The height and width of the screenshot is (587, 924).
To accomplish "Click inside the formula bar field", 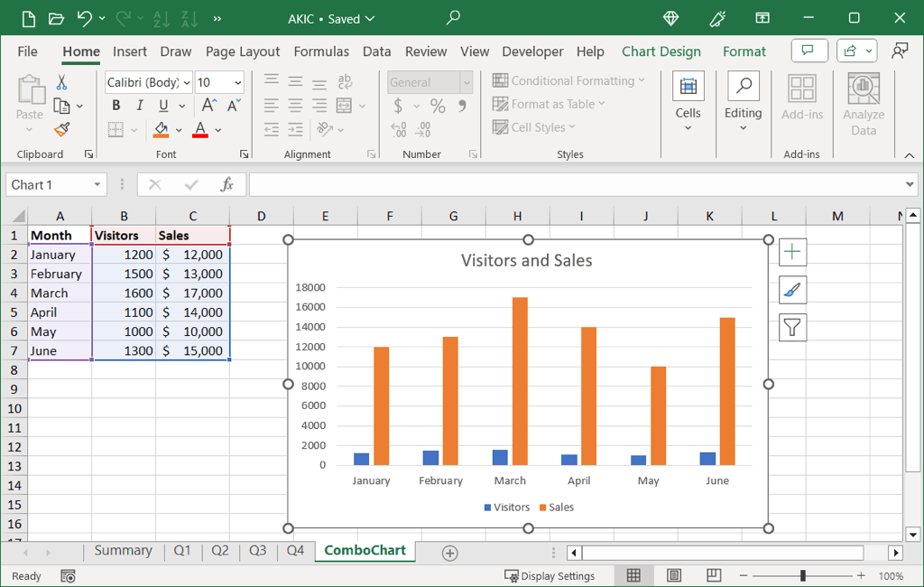I will 577,185.
